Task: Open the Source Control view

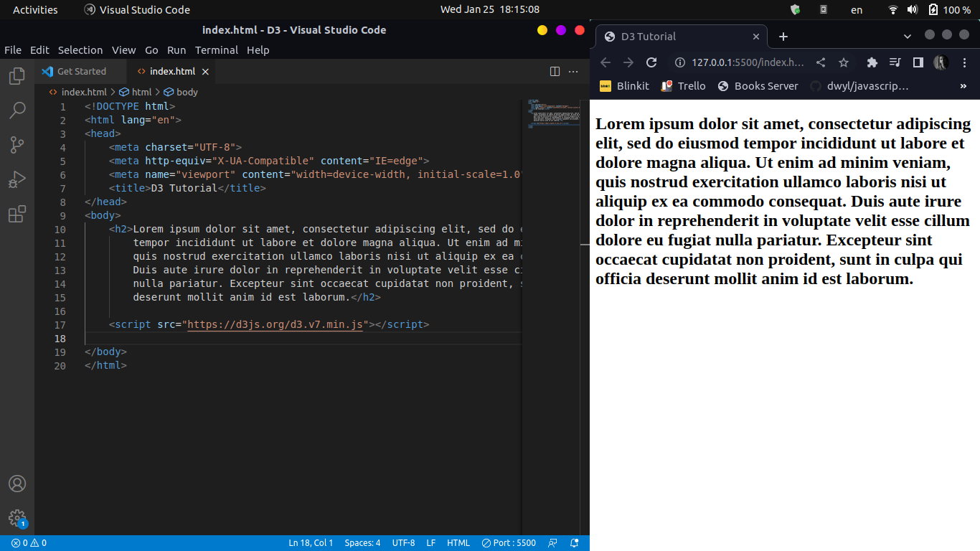Action: [17, 144]
